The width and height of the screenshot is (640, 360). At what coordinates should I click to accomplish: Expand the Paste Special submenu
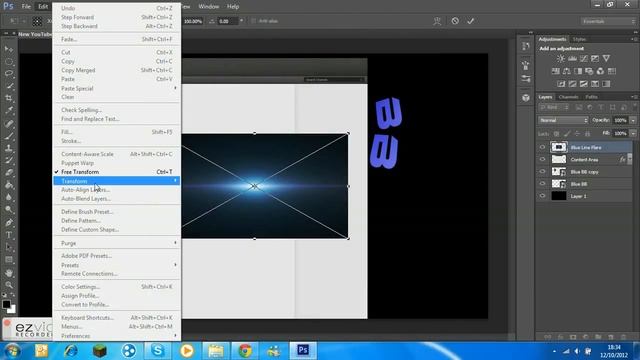(117, 88)
